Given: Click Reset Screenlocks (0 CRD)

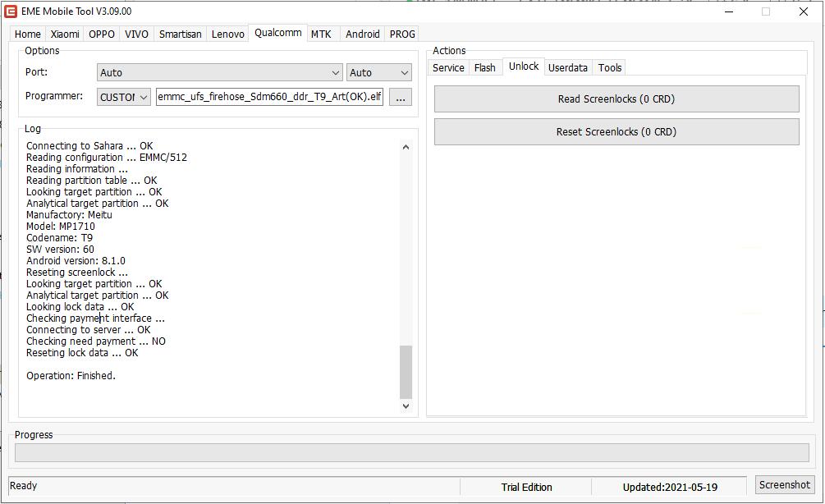Looking at the screenshot, I should [616, 131].
